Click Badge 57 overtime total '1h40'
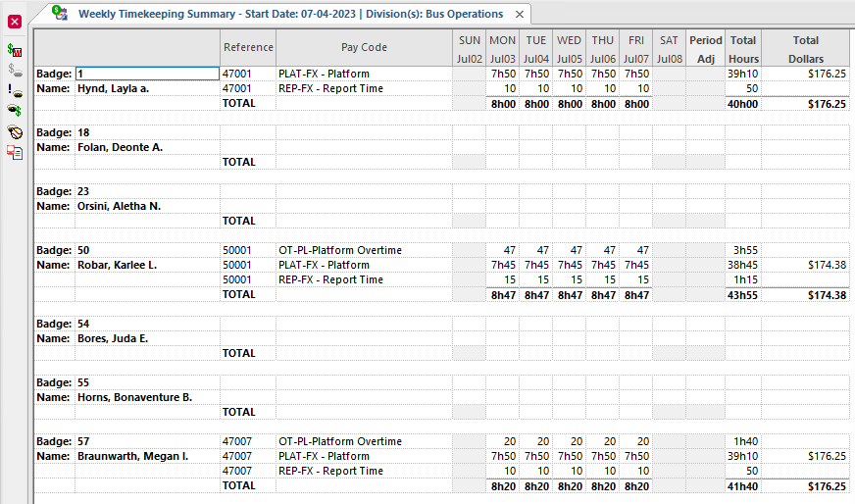 745,442
